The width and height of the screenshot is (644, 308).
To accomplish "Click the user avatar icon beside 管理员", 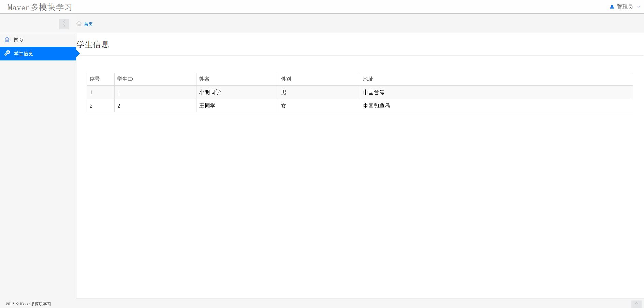I will (x=613, y=6).
